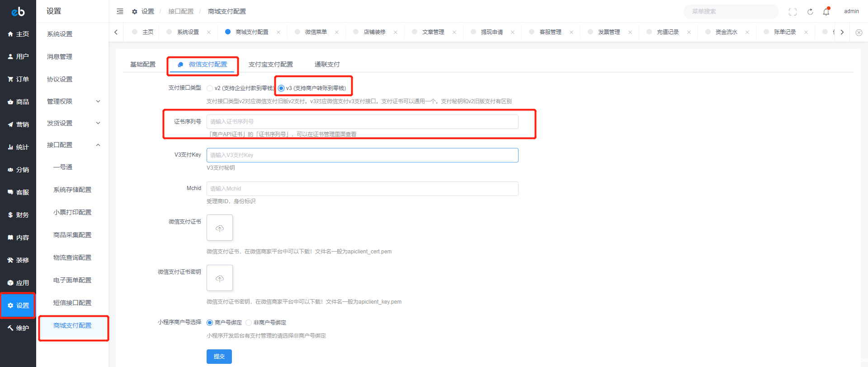Click the refresh page icon

click(810, 12)
